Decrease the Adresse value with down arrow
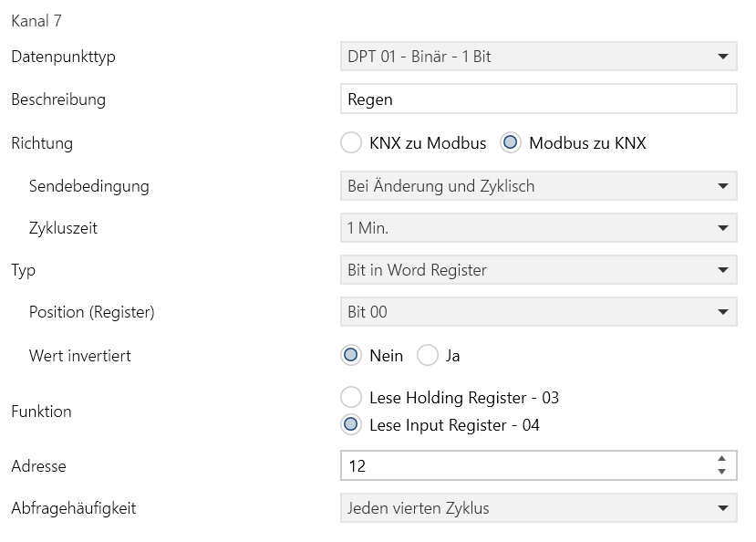 click(x=722, y=472)
